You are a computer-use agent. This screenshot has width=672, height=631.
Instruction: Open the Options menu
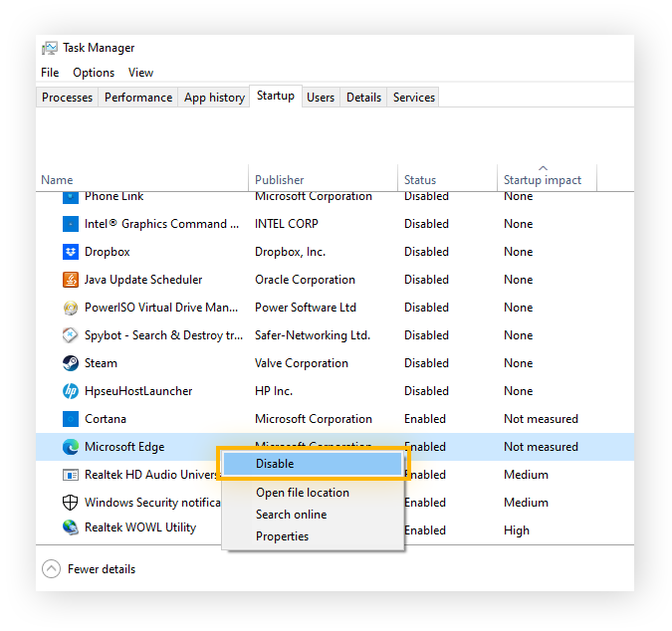tap(94, 73)
